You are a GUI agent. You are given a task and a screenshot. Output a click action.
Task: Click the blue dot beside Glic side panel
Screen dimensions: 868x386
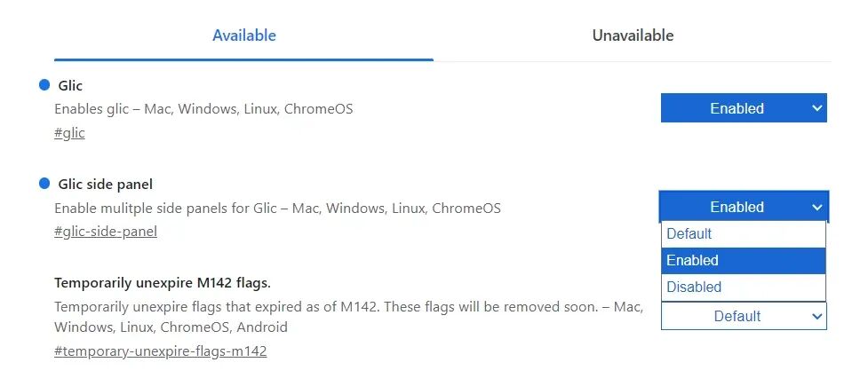click(x=44, y=184)
